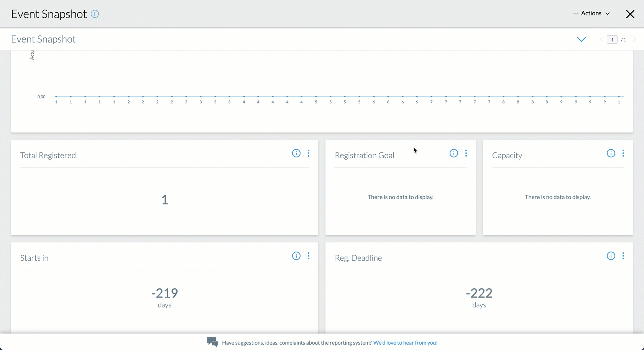Click the Reg. Deadline info icon
The width and height of the screenshot is (644, 350).
[610, 256]
